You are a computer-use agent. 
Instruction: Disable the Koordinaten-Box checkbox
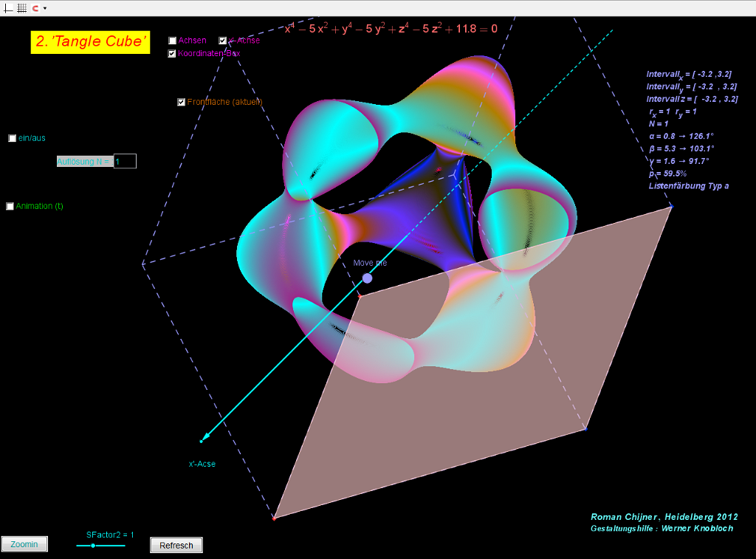[172, 53]
